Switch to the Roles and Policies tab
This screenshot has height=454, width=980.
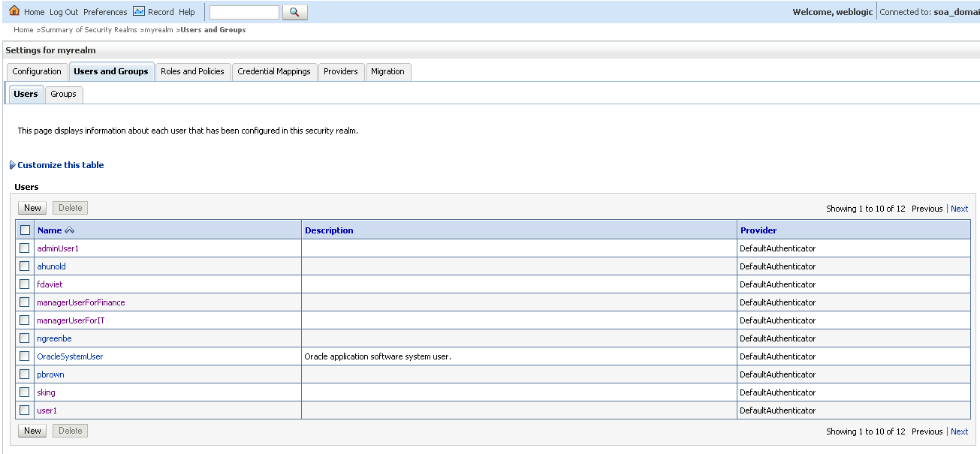pos(192,71)
